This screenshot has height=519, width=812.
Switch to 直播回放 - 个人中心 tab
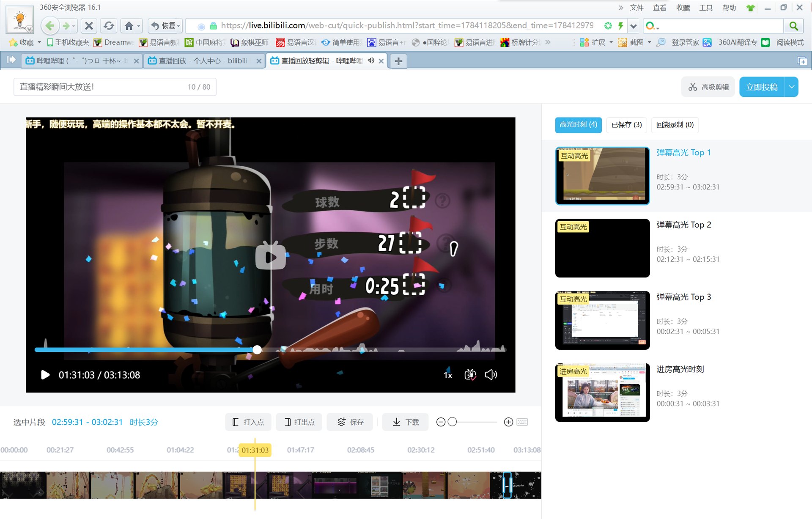(x=205, y=61)
